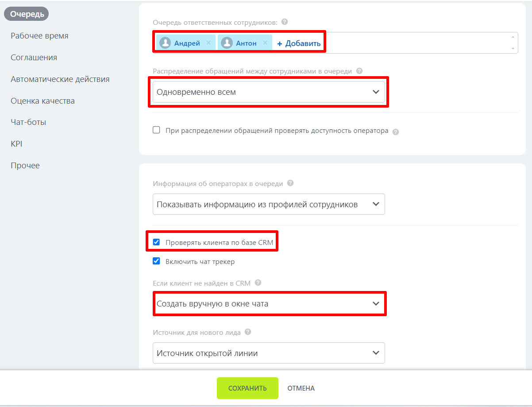Click the Сохранить button
This screenshot has height=407, width=532.
(x=247, y=388)
